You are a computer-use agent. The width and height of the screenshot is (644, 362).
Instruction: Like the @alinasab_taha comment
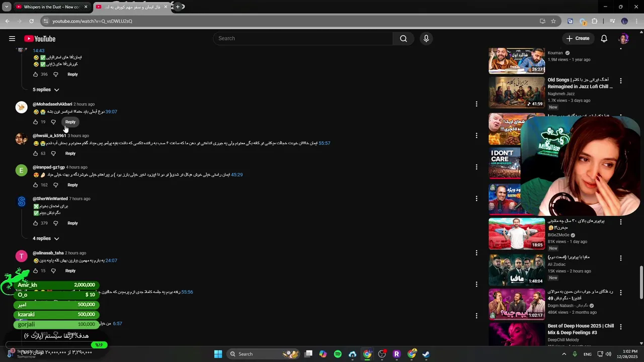coord(35,271)
